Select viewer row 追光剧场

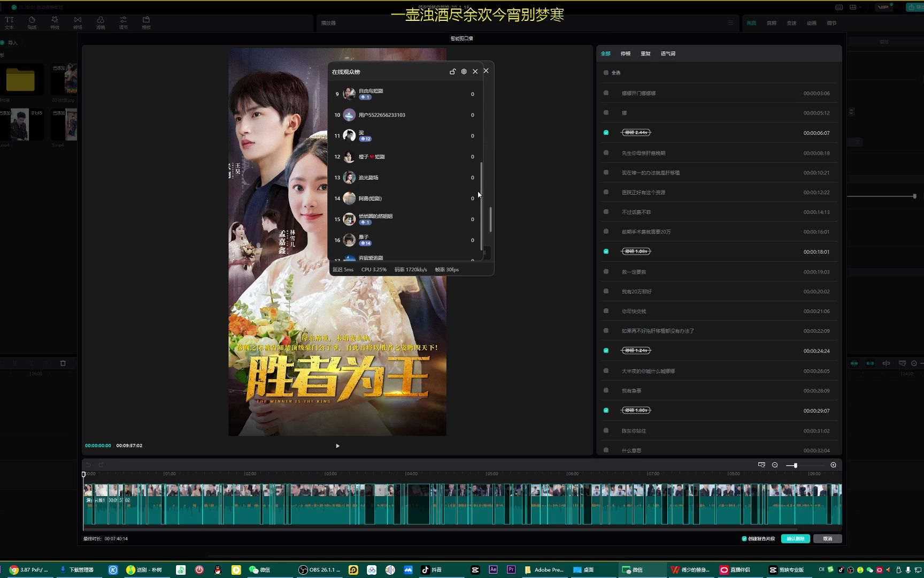pos(405,178)
